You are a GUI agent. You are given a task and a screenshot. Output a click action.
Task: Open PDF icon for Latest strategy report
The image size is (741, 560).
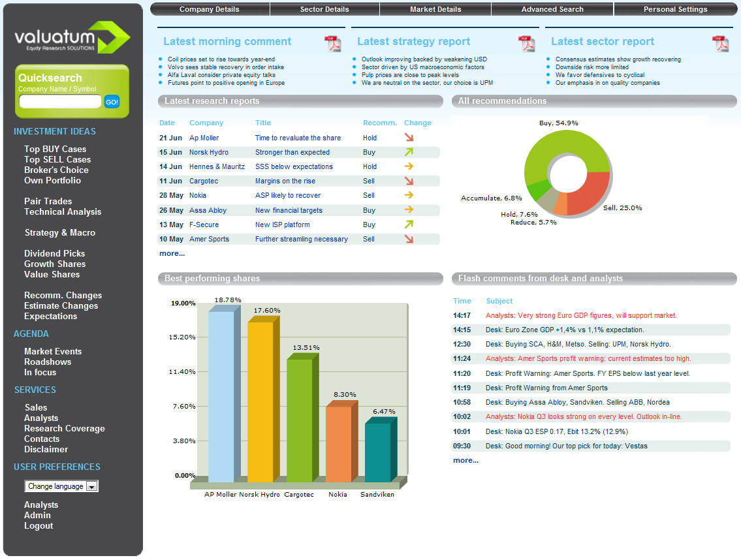pyautogui.click(x=526, y=44)
